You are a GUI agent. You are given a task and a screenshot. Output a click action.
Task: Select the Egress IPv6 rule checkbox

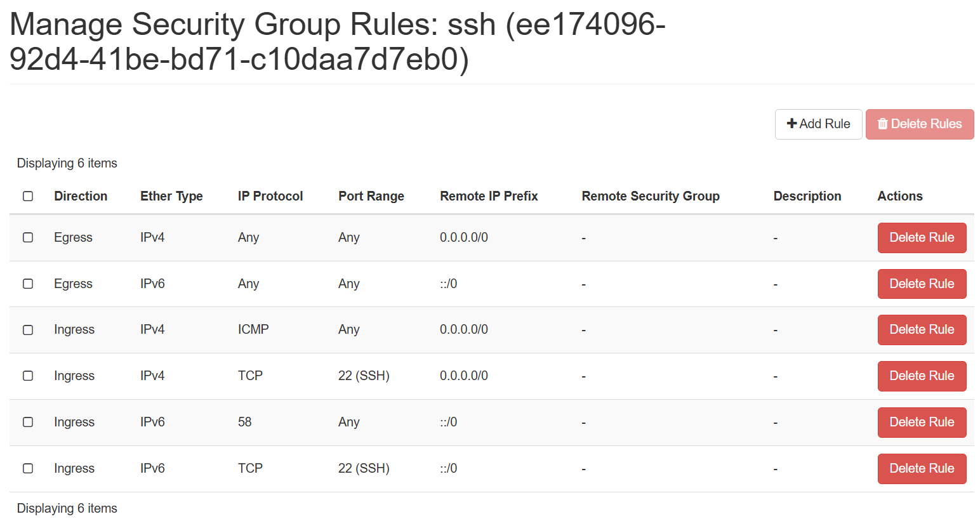pyautogui.click(x=28, y=284)
